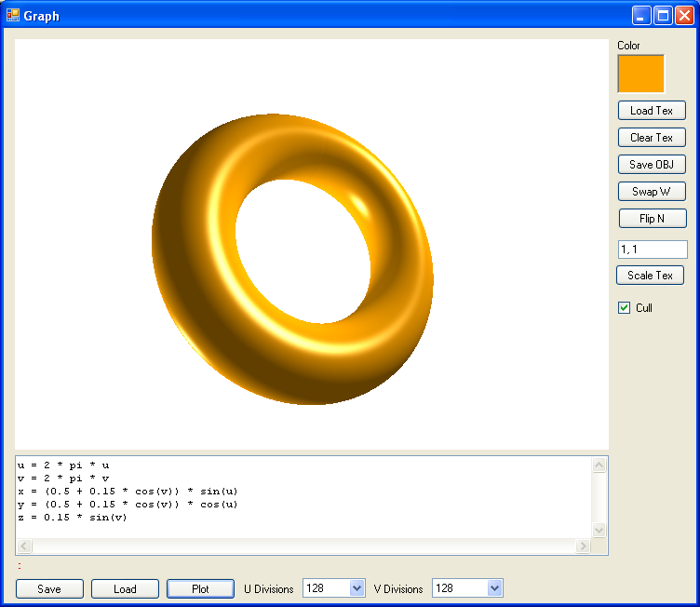Apply scaling with Scale Tex button
700x607 pixels.
[650, 276]
